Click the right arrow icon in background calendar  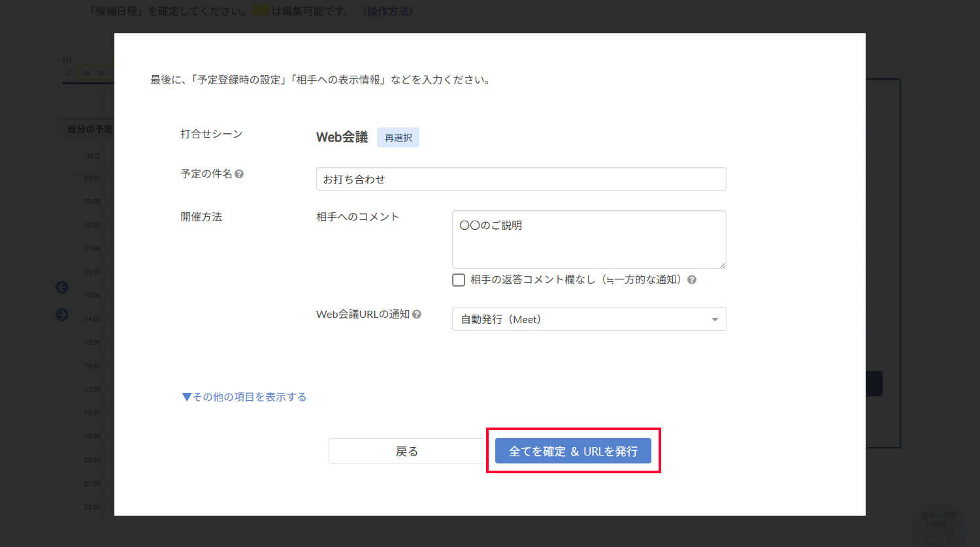pos(62,315)
